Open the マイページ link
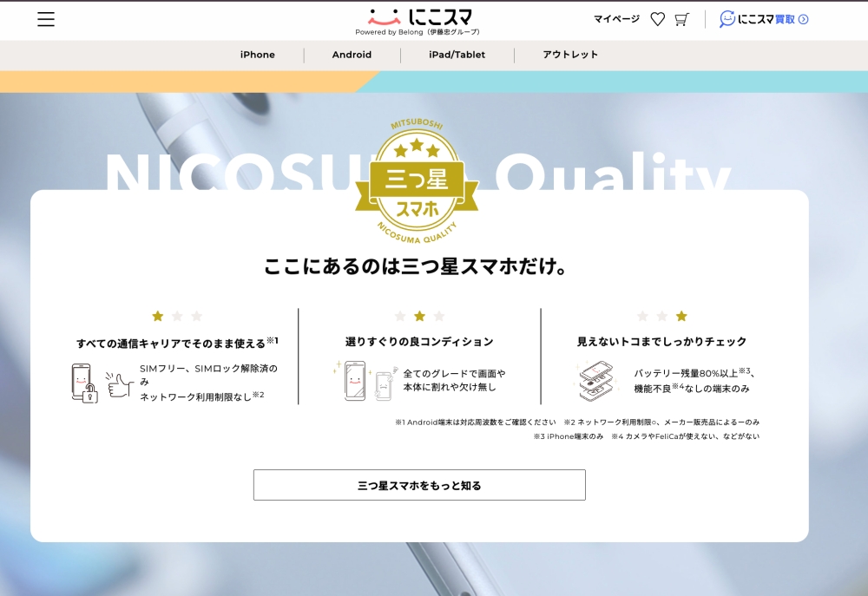 click(616, 19)
